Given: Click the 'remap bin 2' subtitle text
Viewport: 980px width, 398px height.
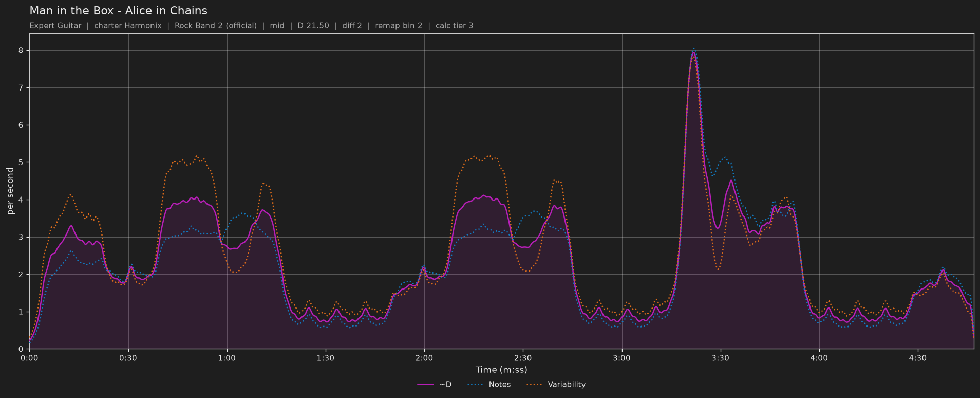Looking at the screenshot, I should coord(399,25).
